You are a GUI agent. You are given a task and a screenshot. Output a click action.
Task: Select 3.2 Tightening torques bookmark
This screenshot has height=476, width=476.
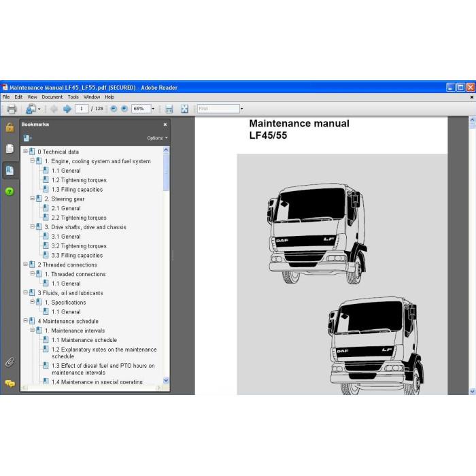coord(80,246)
